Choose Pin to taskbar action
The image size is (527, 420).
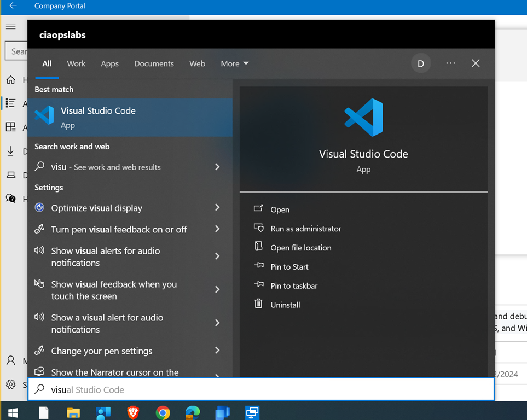(x=294, y=285)
